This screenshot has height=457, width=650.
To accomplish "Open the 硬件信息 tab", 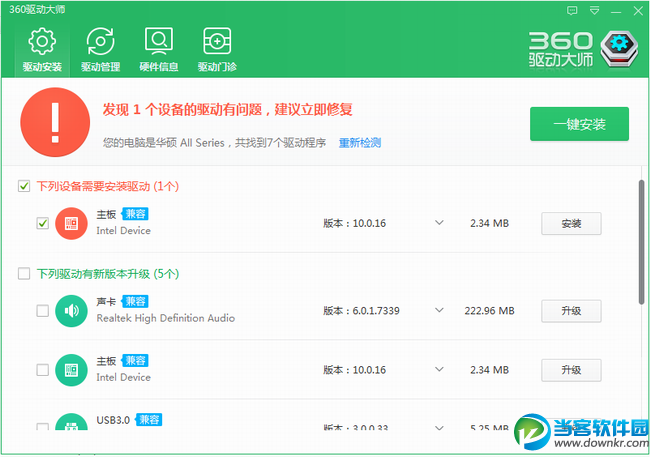I will tap(159, 50).
